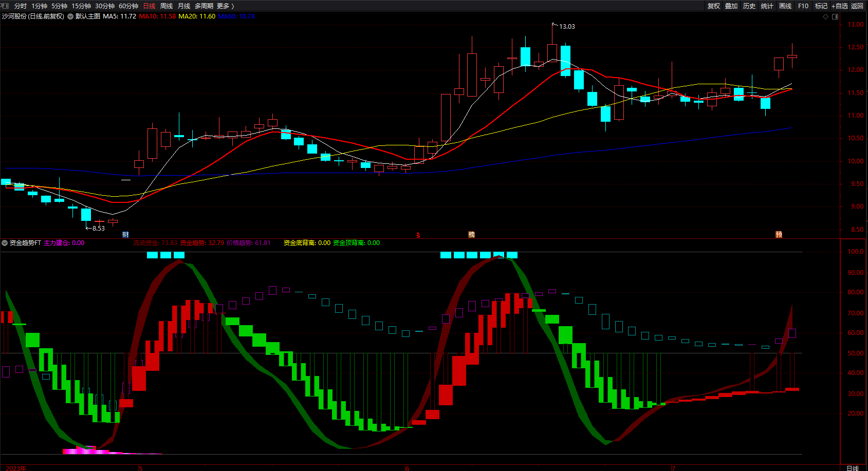
Task: Select the 15分钟 period tab
Action: (81, 6)
